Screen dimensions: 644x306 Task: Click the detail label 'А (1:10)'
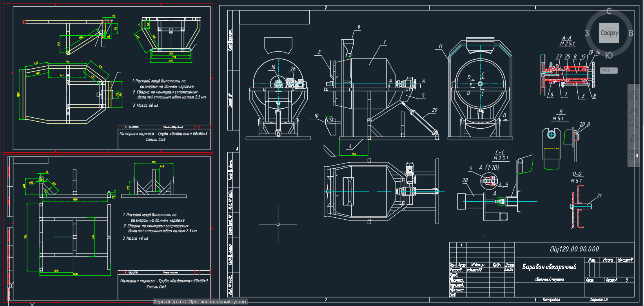(x=489, y=168)
